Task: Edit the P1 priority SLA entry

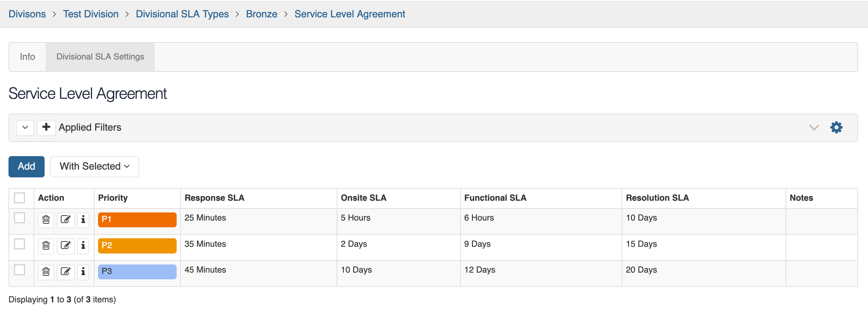Action: point(65,219)
